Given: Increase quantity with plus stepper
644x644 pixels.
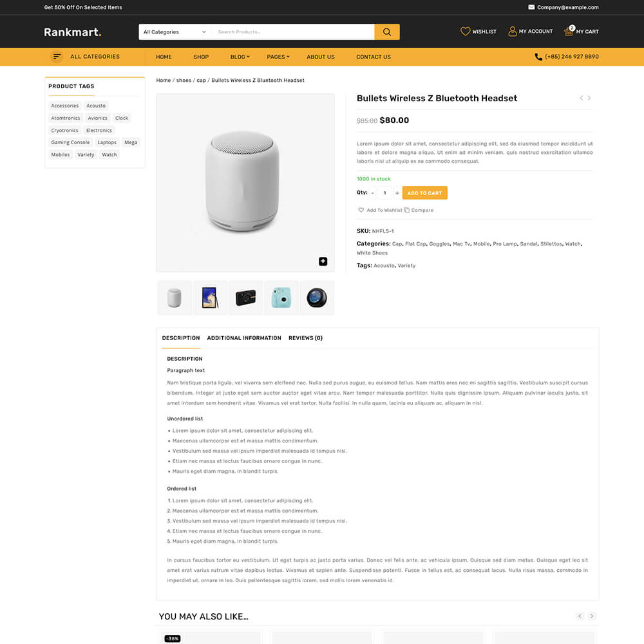Looking at the screenshot, I should pyautogui.click(x=397, y=193).
